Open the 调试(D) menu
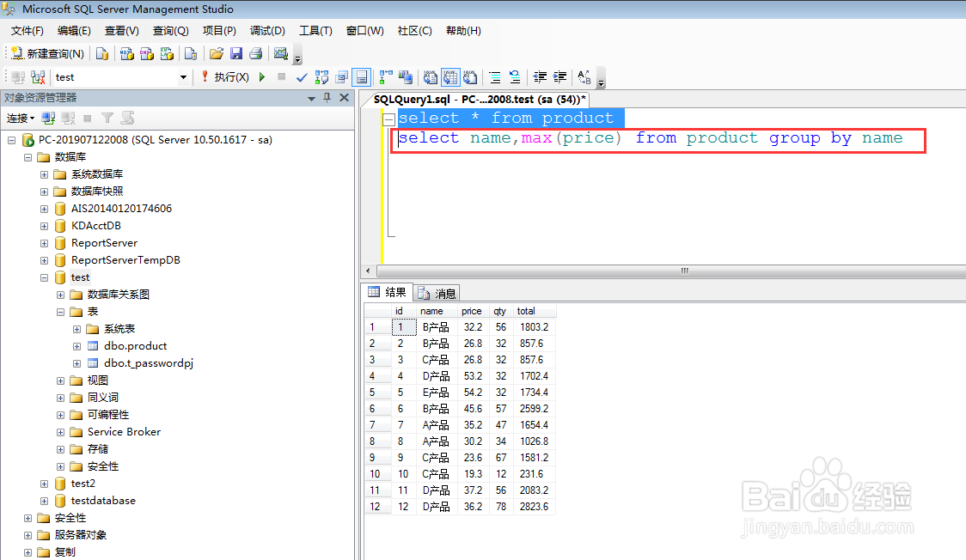966x560 pixels. [267, 31]
